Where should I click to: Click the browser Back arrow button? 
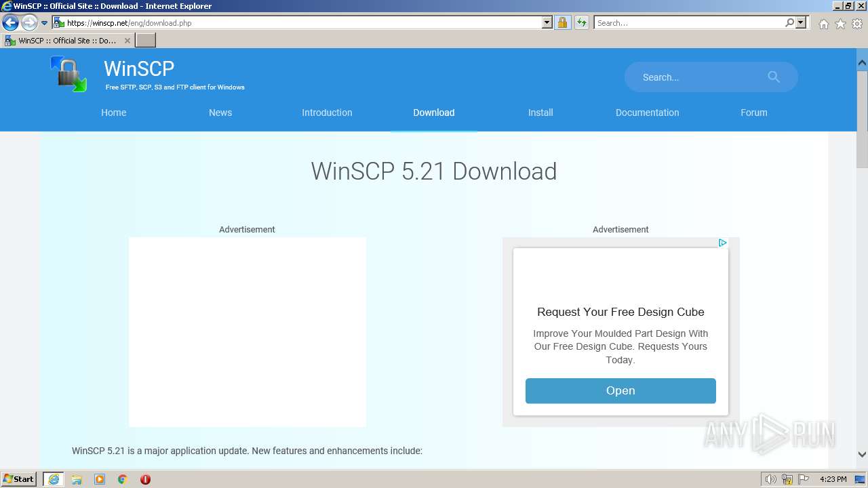coord(10,23)
